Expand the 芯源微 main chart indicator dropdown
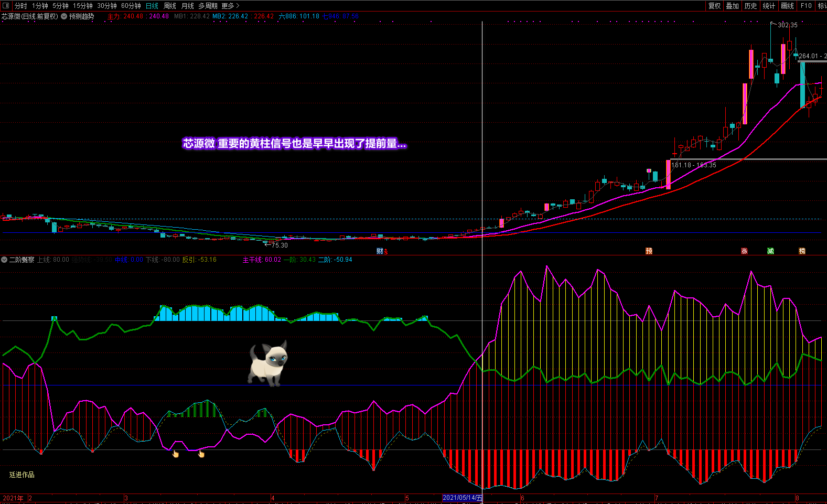This screenshot has width=827, height=504. point(64,16)
